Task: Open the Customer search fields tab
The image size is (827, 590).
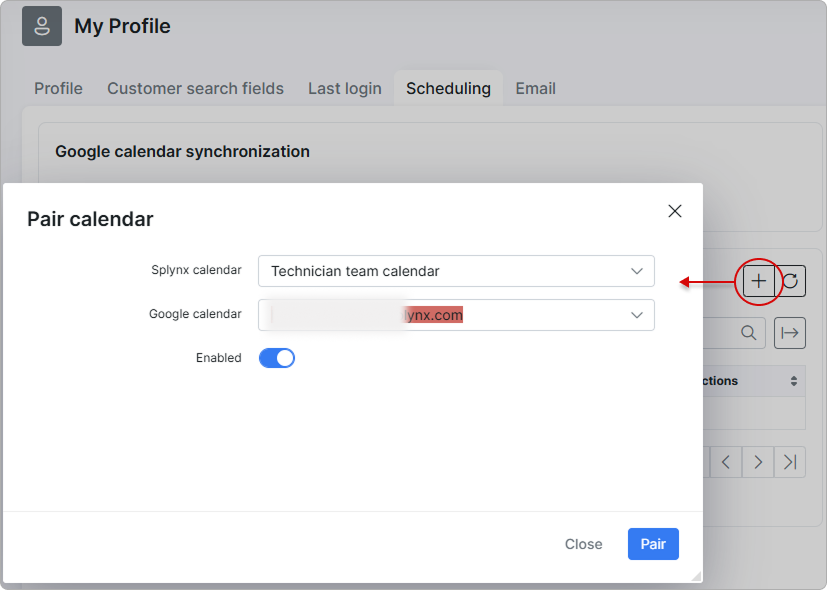Action: pyautogui.click(x=195, y=89)
